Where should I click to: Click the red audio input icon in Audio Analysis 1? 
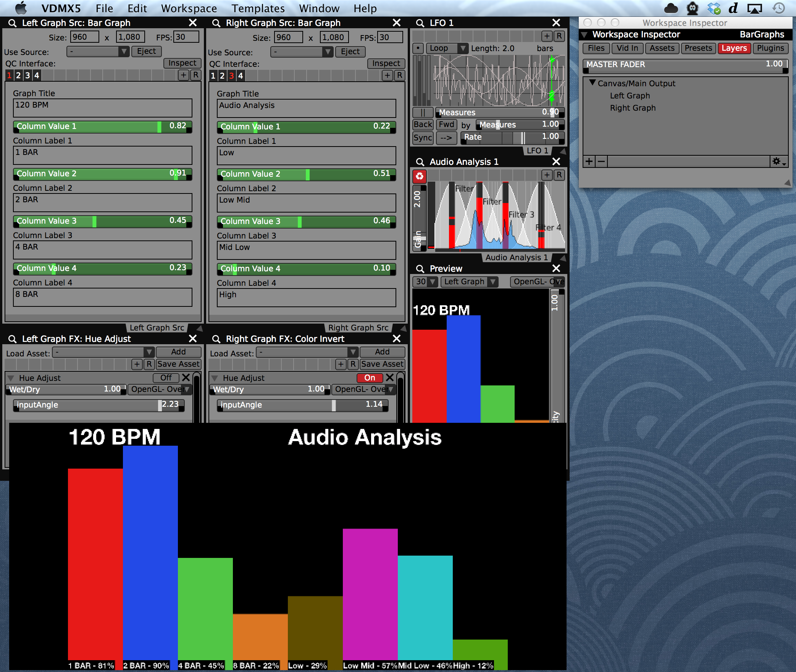tap(420, 176)
